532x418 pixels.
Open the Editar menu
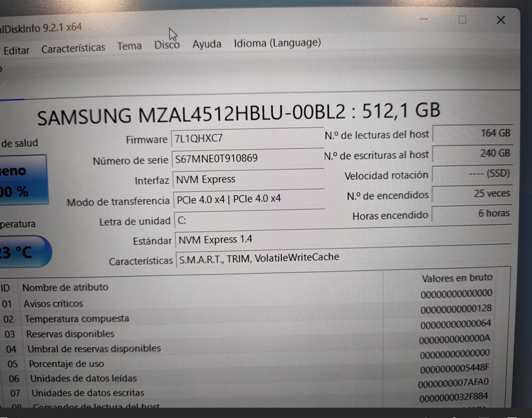click(16, 51)
